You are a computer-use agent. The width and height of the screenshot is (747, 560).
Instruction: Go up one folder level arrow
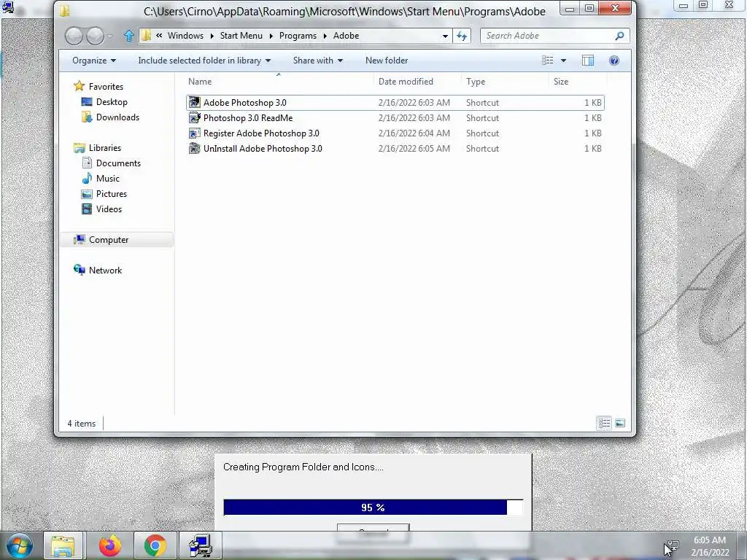tap(128, 36)
